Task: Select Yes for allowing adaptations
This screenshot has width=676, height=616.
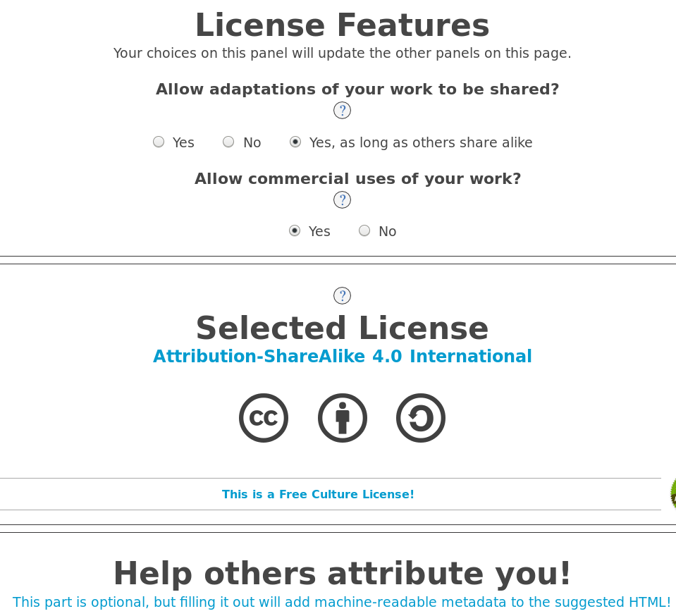Action: tap(159, 142)
